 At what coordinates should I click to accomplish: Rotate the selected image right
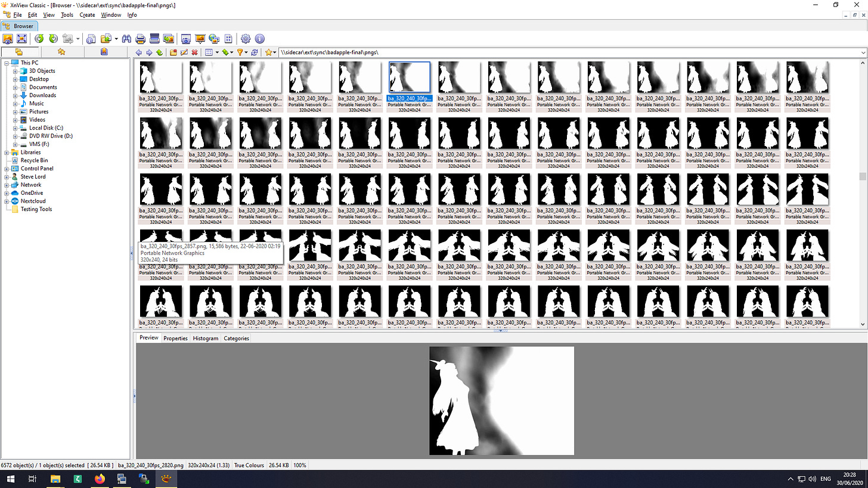[x=53, y=39]
